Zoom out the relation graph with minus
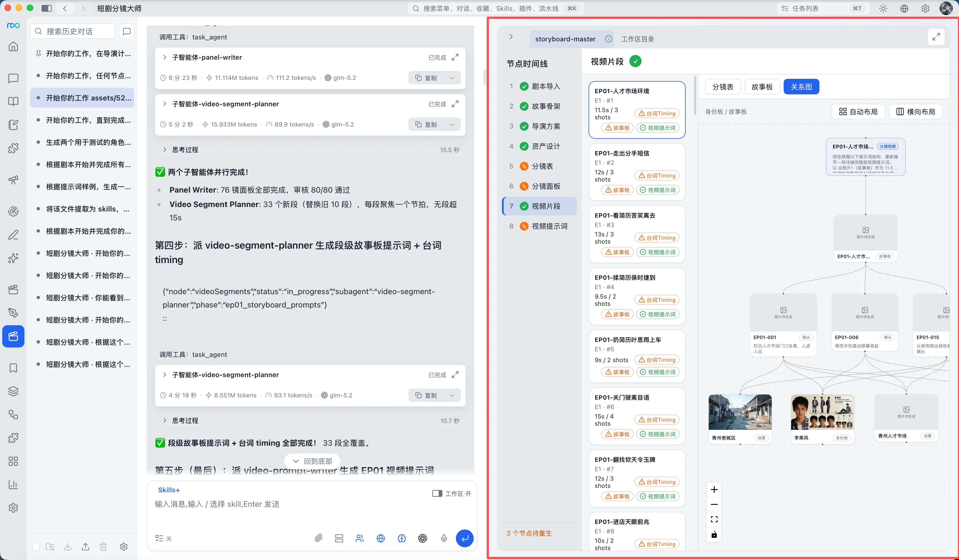959x560 pixels. click(x=714, y=504)
